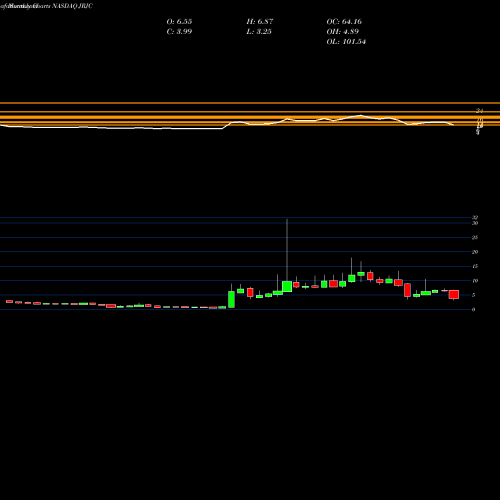Click the first tall green breakout candle
Screen dimensions: 500x500
click(x=231, y=299)
